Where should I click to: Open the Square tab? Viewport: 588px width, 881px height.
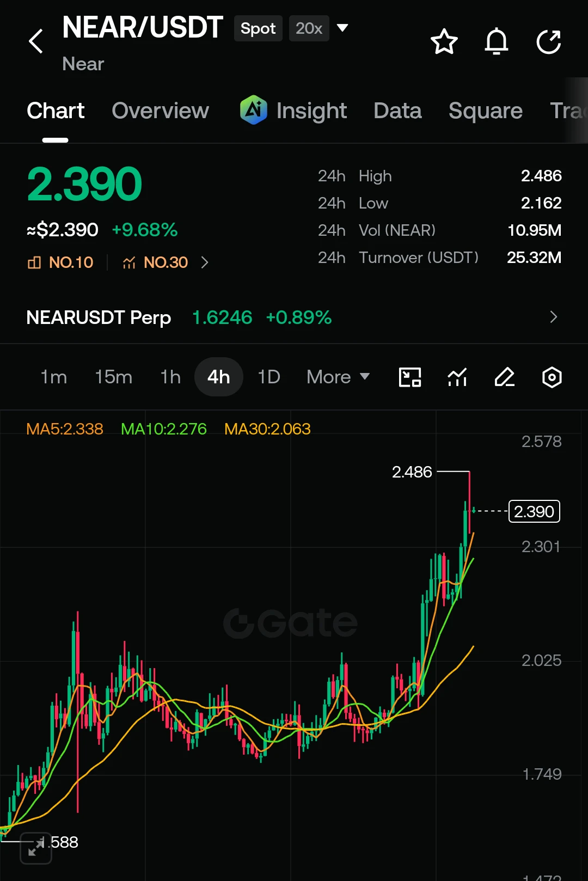pyautogui.click(x=486, y=111)
